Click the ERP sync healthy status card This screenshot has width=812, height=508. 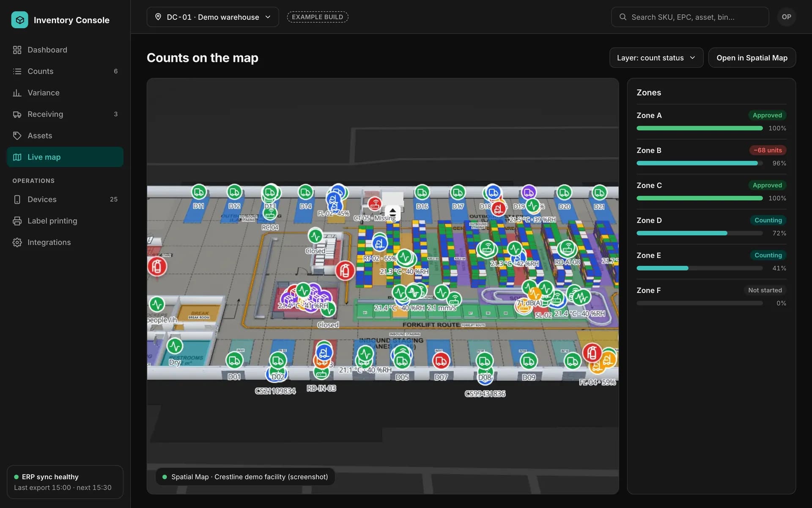[x=65, y=482]
